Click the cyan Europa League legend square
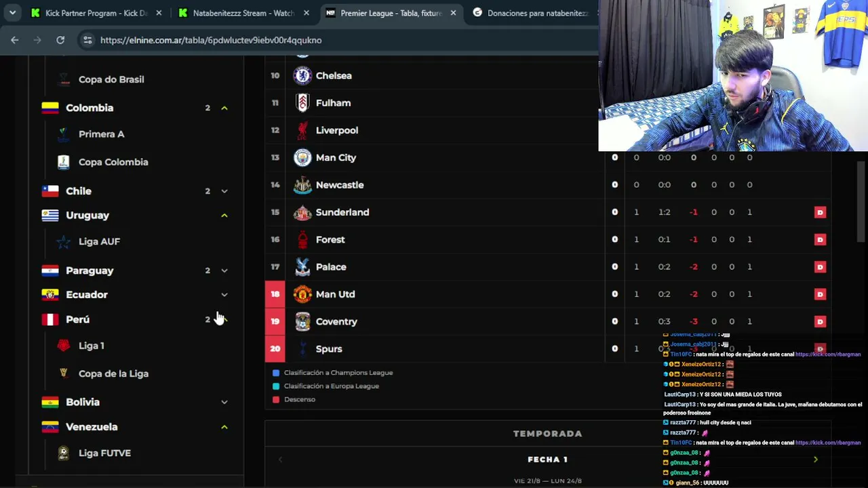Viewport: 868px width, 488px height. [x=276, y=386]
